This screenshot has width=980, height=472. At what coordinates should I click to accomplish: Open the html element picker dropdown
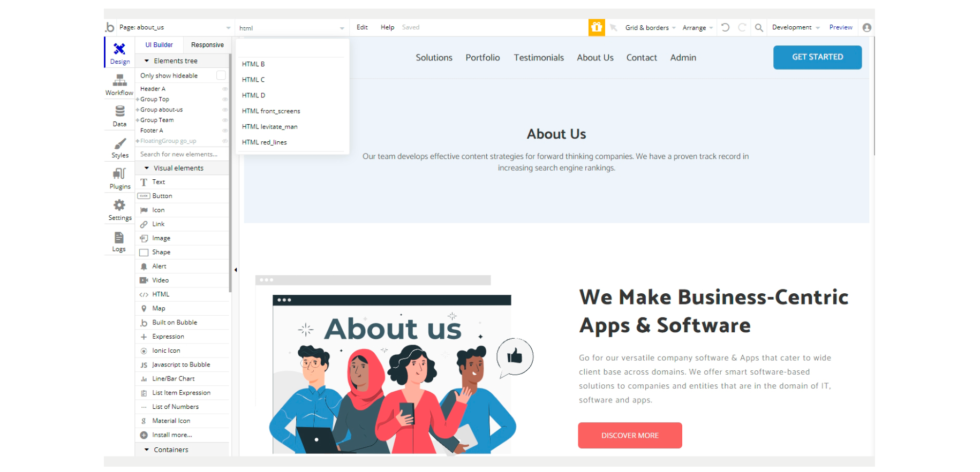pos(292,28)
